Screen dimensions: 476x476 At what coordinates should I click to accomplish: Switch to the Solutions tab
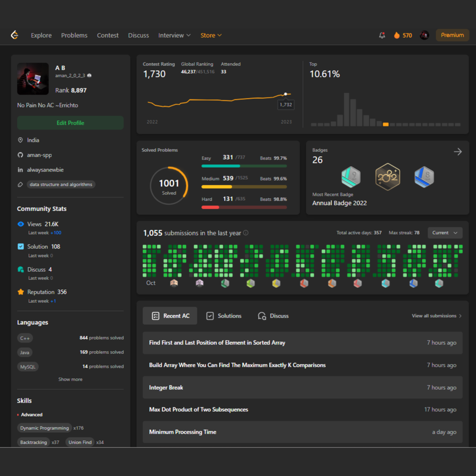(x=224, y=316)
